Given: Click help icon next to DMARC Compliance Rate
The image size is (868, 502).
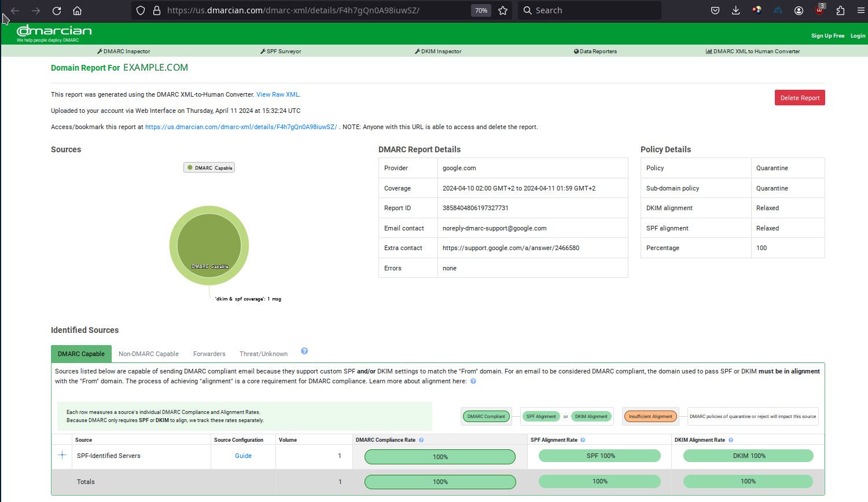Looking at the screenshot, I should coord(421,440).
